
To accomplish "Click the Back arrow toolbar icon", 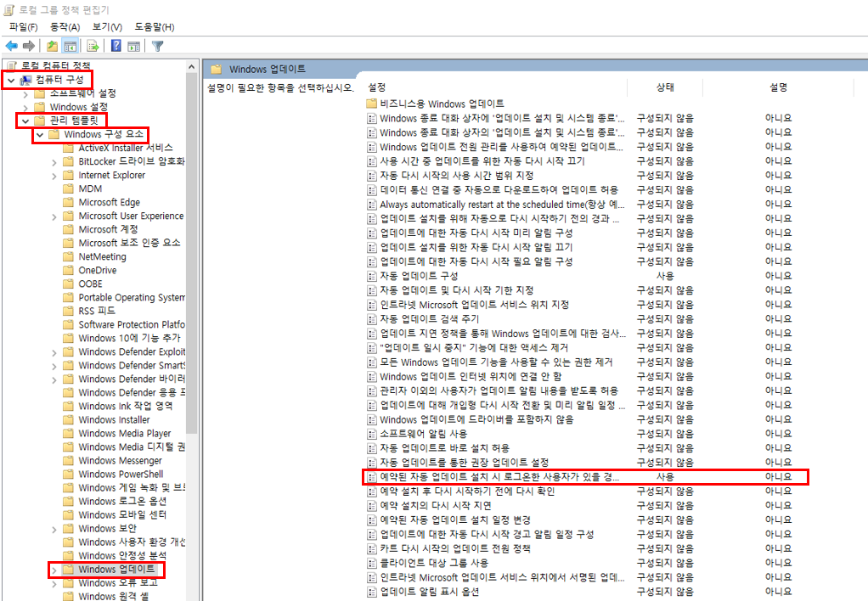I will [x=11, y=46].
